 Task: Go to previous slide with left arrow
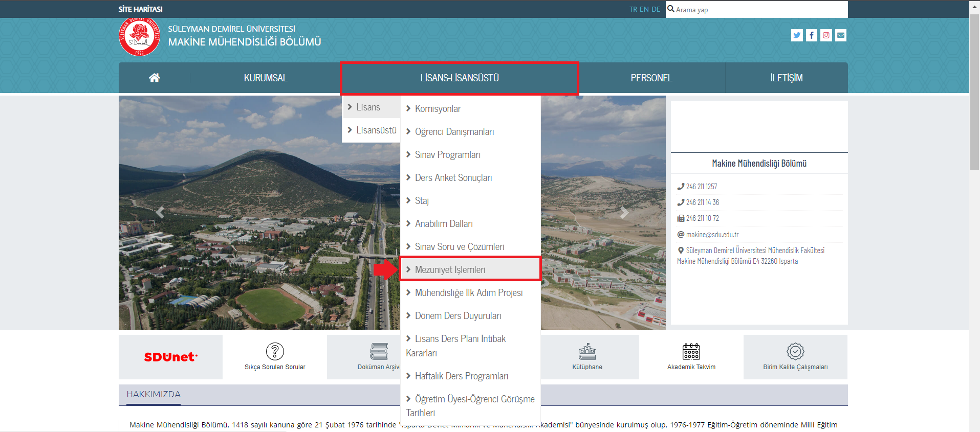tap(160, 212)
